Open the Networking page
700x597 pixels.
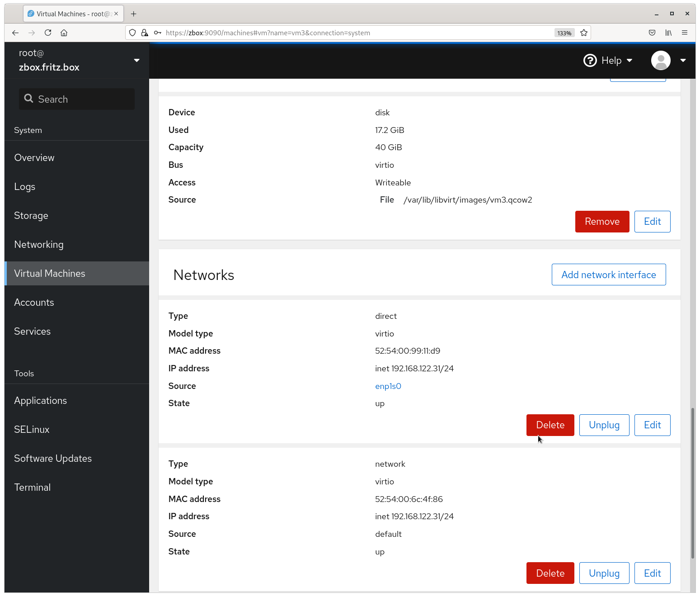coord(77,244)
